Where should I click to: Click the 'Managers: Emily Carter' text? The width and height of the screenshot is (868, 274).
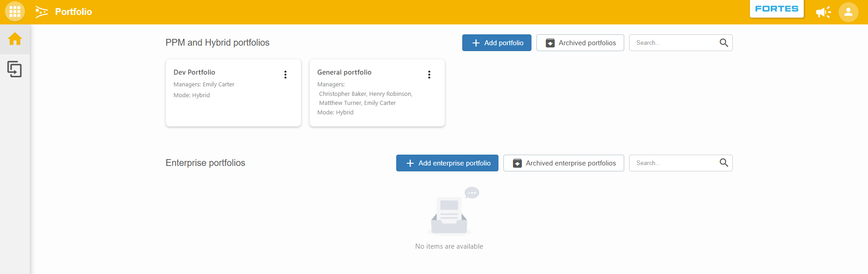point(204,85)
